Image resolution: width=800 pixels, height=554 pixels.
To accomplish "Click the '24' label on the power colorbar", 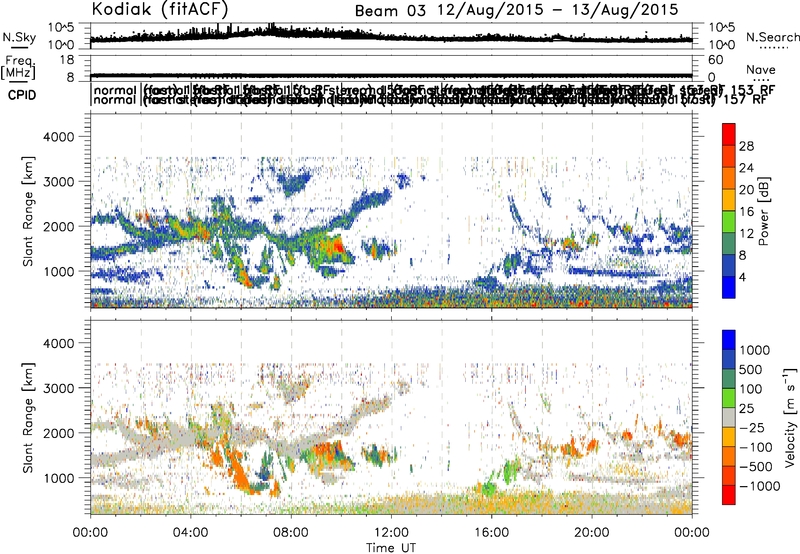I will tap(746, 168).
